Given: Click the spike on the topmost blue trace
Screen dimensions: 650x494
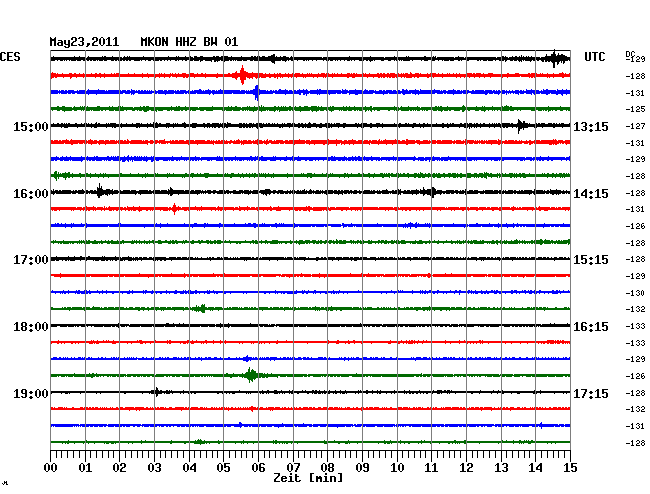Looking at the screenshot, I should (257, 92).
